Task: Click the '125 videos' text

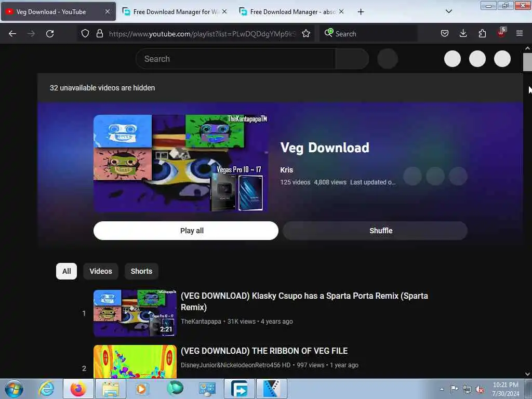Action: [295, 182]
